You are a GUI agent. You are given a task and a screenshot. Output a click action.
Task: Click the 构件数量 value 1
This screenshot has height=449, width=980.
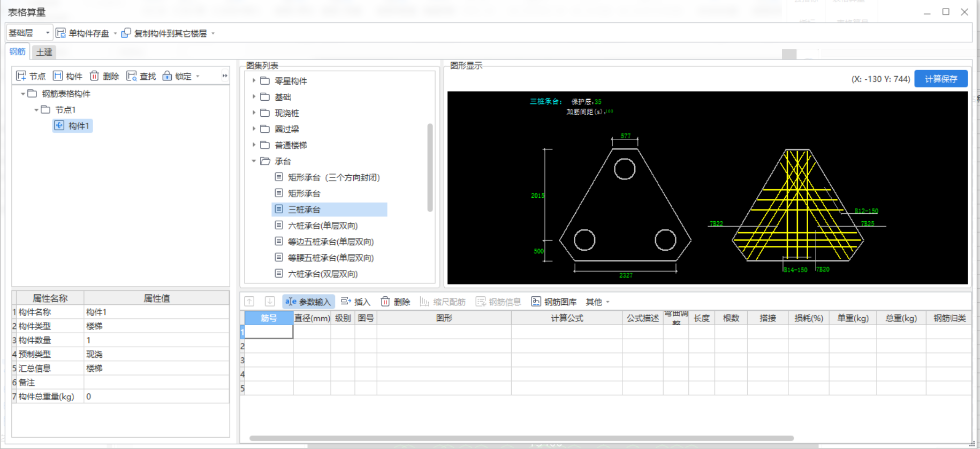[156, 340]
